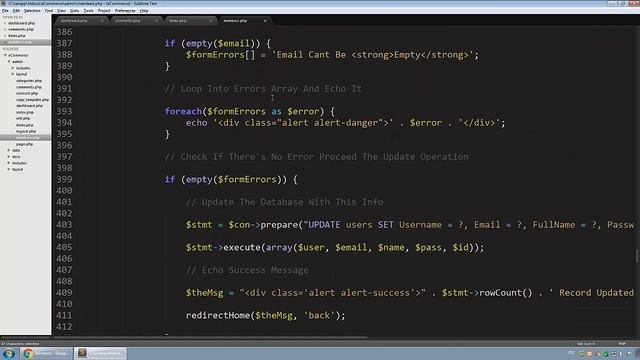Open copy_template.php in the folder tree
The height and width of the screenshot is (360, 640).
[32, 100]
